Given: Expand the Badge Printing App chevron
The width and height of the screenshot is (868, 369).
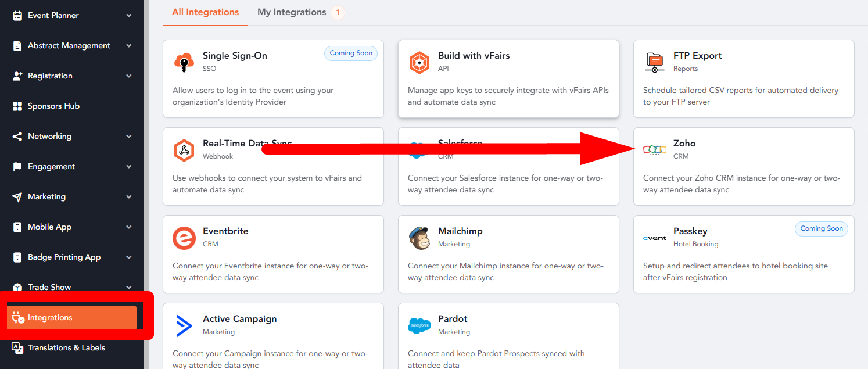Looking at the screenshot, I should coord(128,257).
